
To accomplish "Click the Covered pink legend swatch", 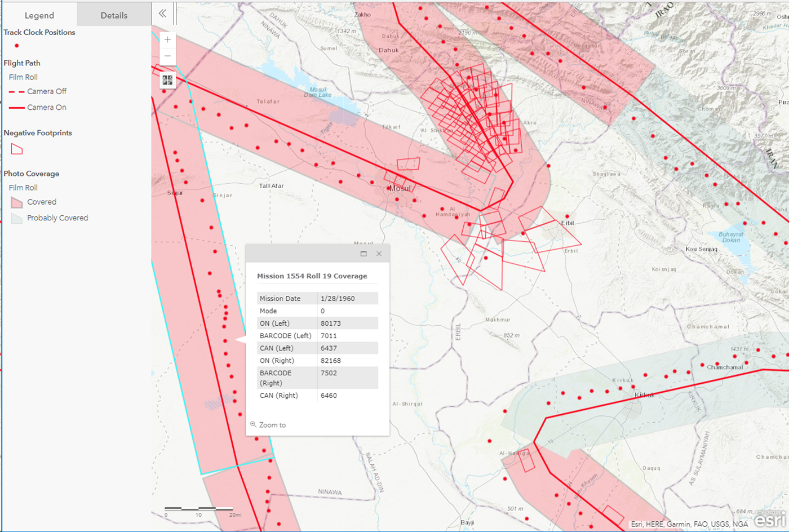I will [x=17, y=202].
